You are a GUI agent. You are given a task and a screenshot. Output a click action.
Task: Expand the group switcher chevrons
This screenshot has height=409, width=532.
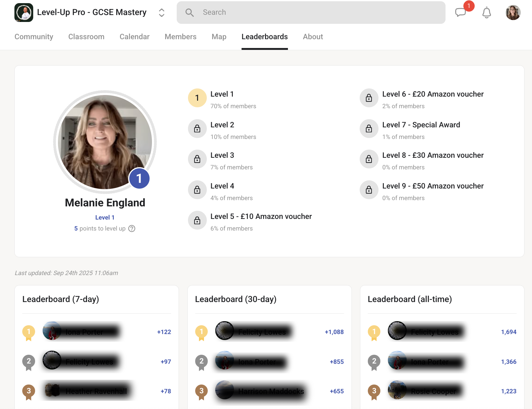pos(161,13)
